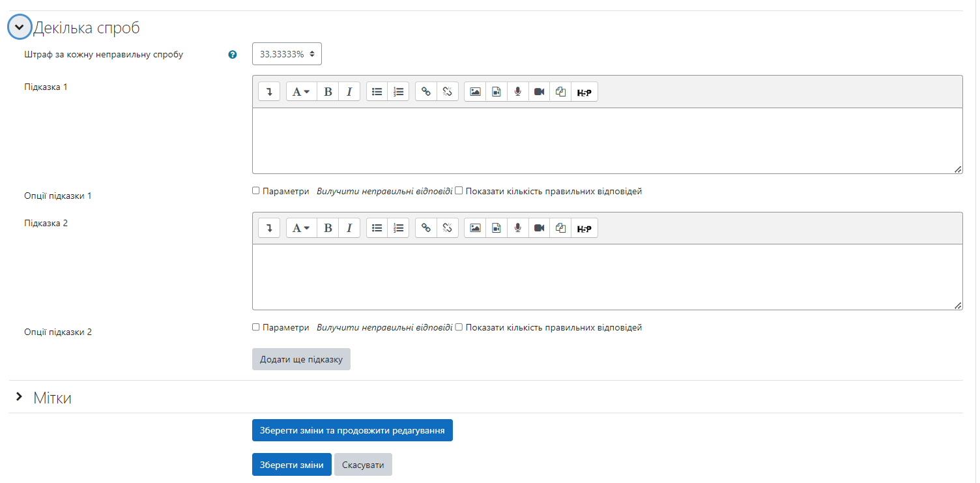This screenshot has height=483, width=980.
Task: Click the Зберегти зміни button
Action: (292, 465)
